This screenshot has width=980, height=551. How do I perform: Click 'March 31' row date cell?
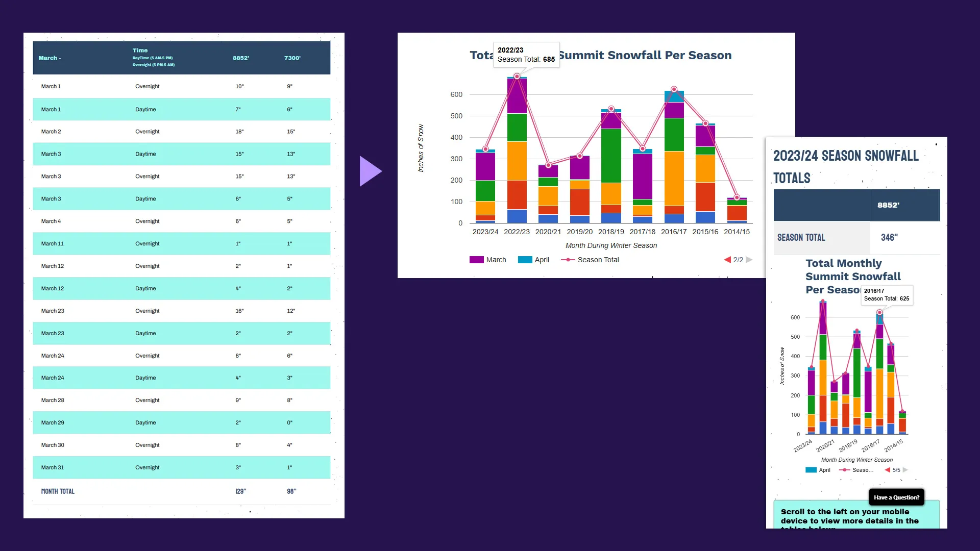pos(53,468)
